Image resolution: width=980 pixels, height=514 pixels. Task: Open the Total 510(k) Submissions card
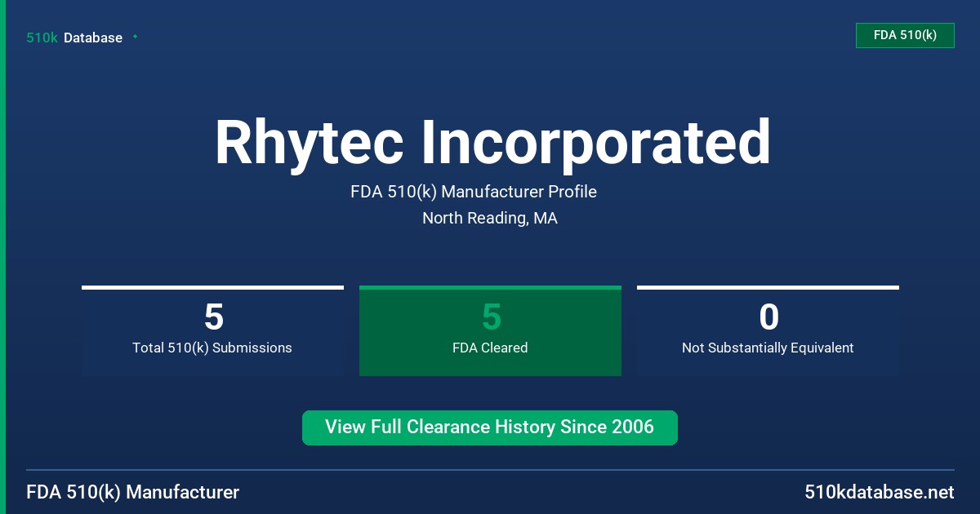click(212, 331)
